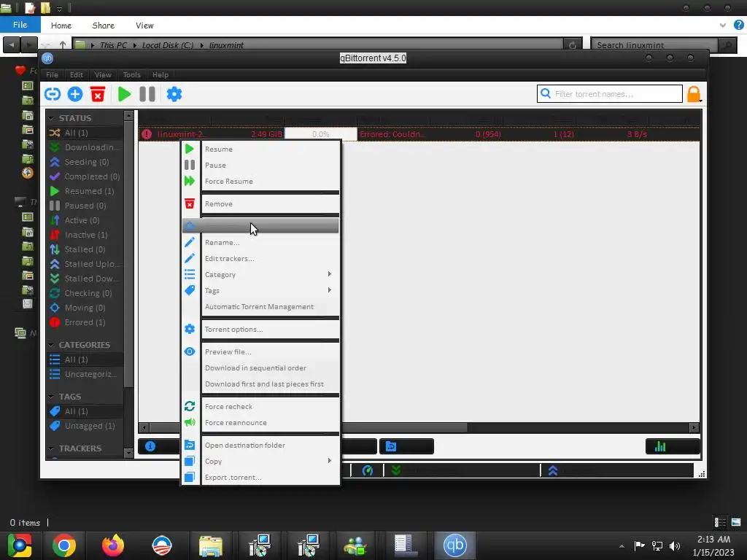The image size is (747, 560).
Task: Click the Filter torrent names search field
Action: coord(610,94)
